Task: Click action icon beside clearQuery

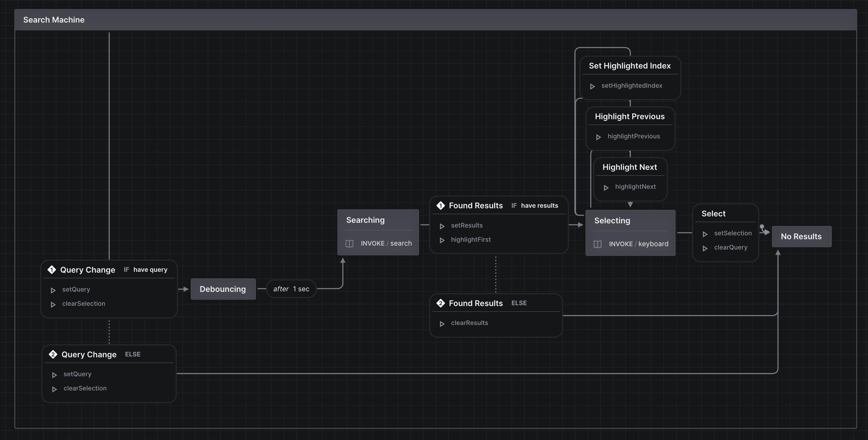Action: click(705, 248)
